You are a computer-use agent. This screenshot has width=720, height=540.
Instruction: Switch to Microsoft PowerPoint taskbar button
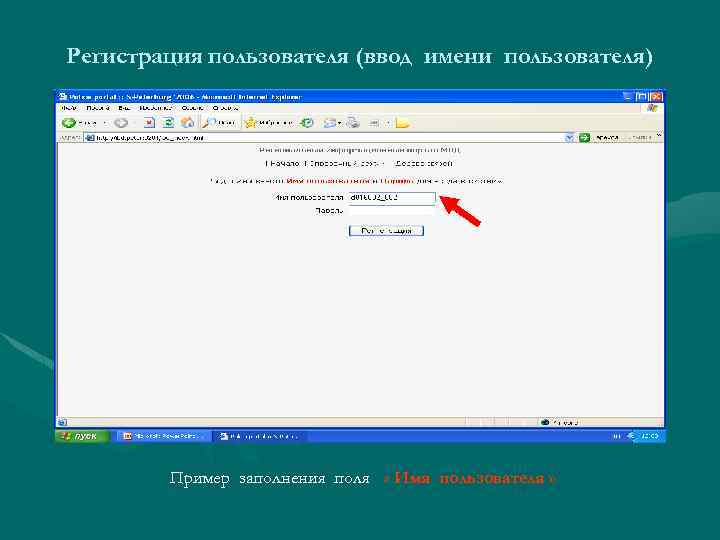click(163, 436)
